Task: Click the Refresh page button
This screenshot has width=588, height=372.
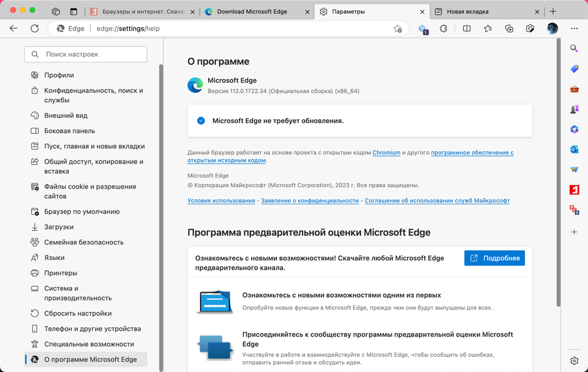Action: (35, 28)
